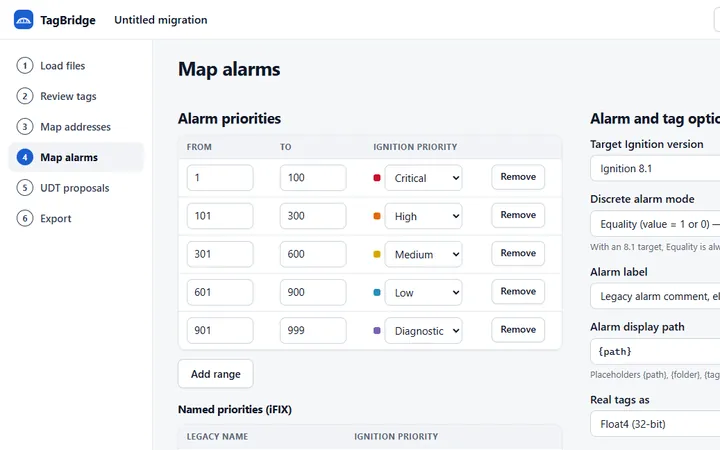The height and width of the screenshot is (450, 720).
Task: Edit the From field containing 101
Action: [x=220, y=216]
